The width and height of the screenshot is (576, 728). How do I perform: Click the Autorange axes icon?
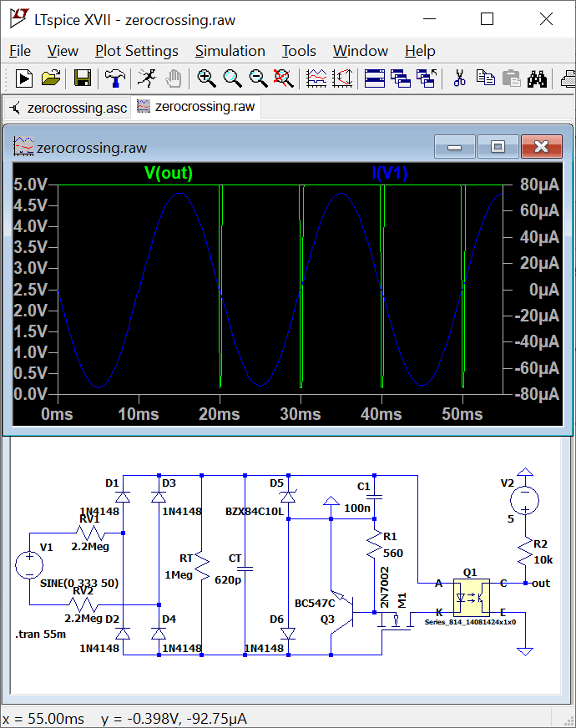342,78
